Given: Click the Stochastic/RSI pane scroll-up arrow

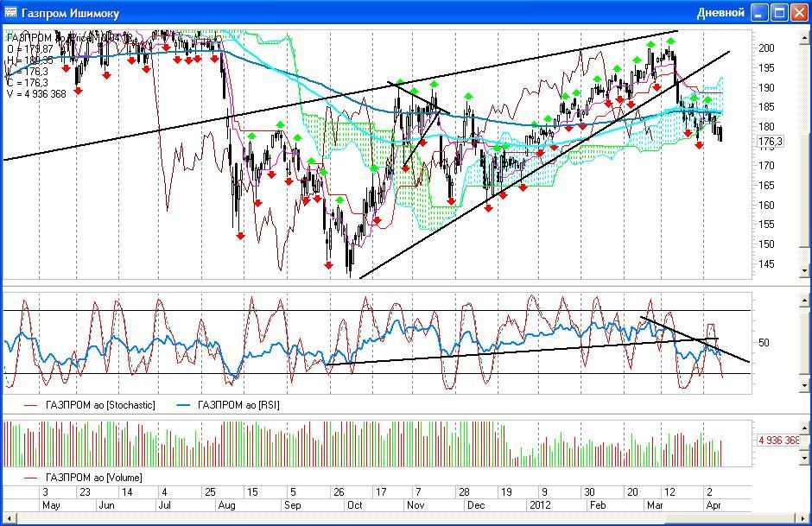Looking at the screenshot, I should click(x=804, y=301).
